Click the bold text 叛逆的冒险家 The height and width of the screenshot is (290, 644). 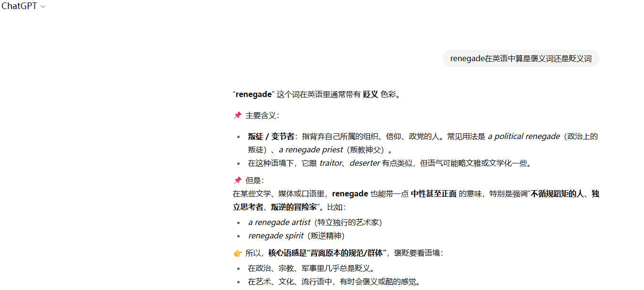tap(294, 207)
